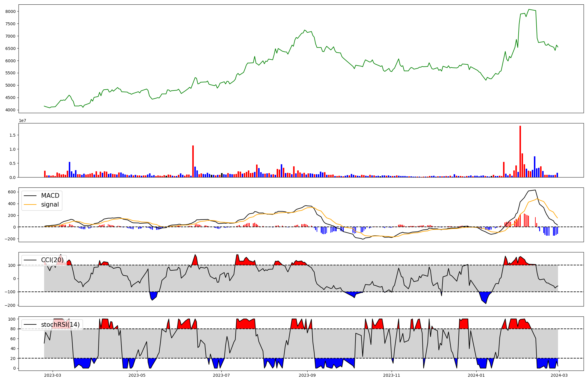Viewport: 588px width, 382px height.
Task: Click the -200 tick on CCI axis
Action: pyautogui.click(x=10, y=305)
